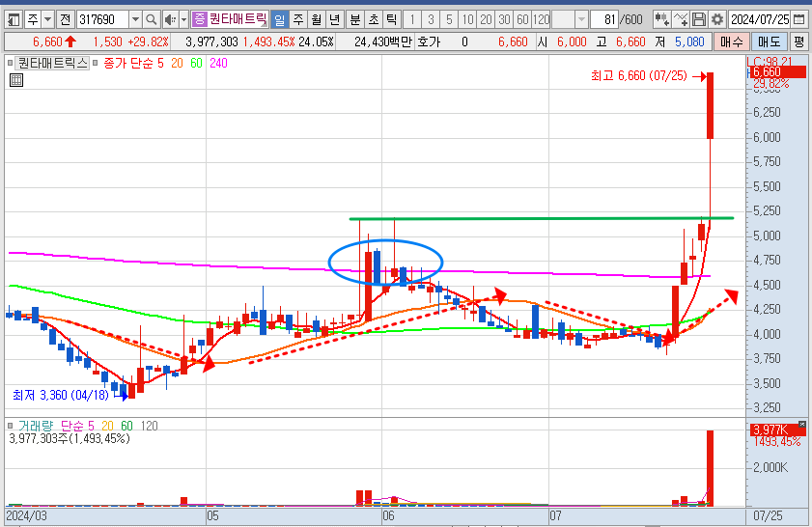Select the 틱 tick chart period
This screenshot has width=812, height=527.
(x=392, y=19)
